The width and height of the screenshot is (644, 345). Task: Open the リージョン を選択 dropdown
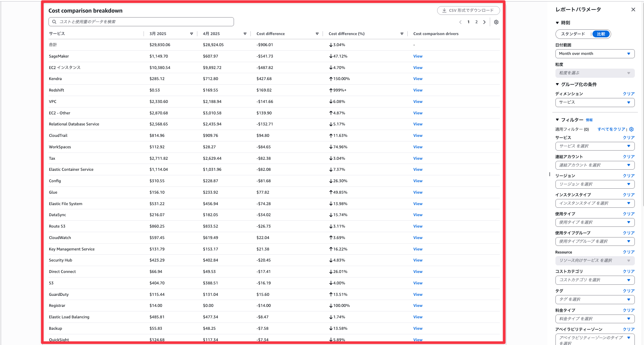pos(595,184)
